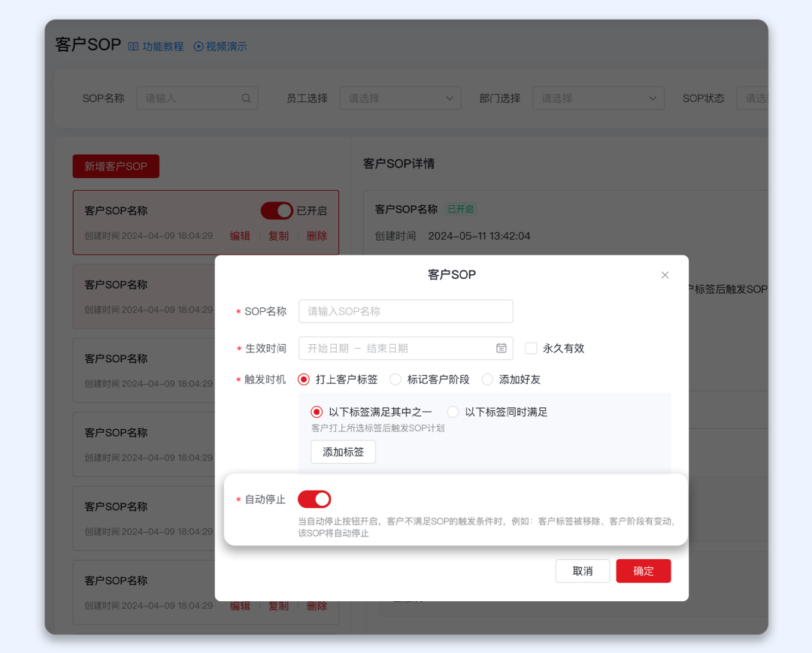Click the 添加标签 button
Screen dimensions: 812x653
point(343,452)
